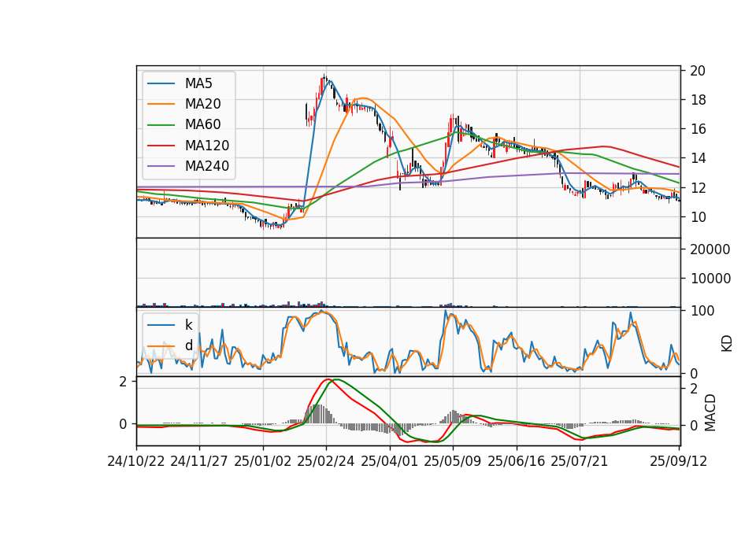Image resolution: width=756 pixels, height=543 pixels.
Task: Click the price axis value 10
Action: click(x=698, y=217)
